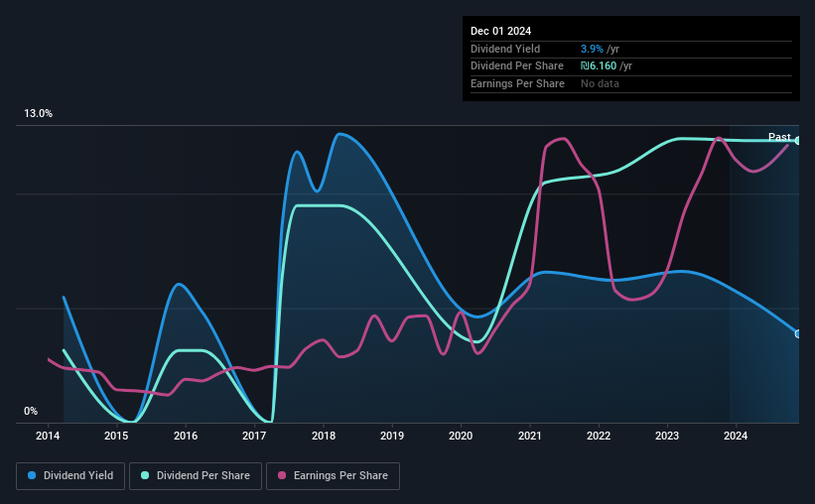The height and width of the screenshot is (504, 815).
Task: Click the ₪6.160 dividend per share value
Action: click(x=599, y=66)
